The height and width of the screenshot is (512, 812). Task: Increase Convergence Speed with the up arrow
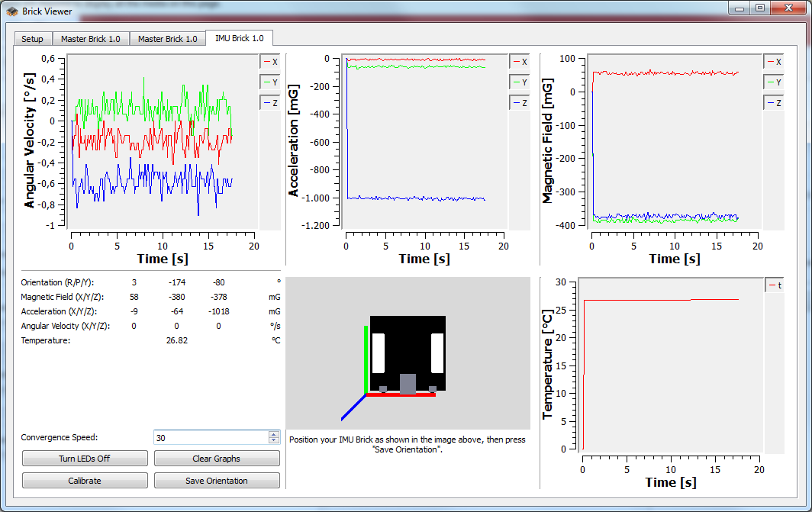pyautogui.click(x=274, y=434)
